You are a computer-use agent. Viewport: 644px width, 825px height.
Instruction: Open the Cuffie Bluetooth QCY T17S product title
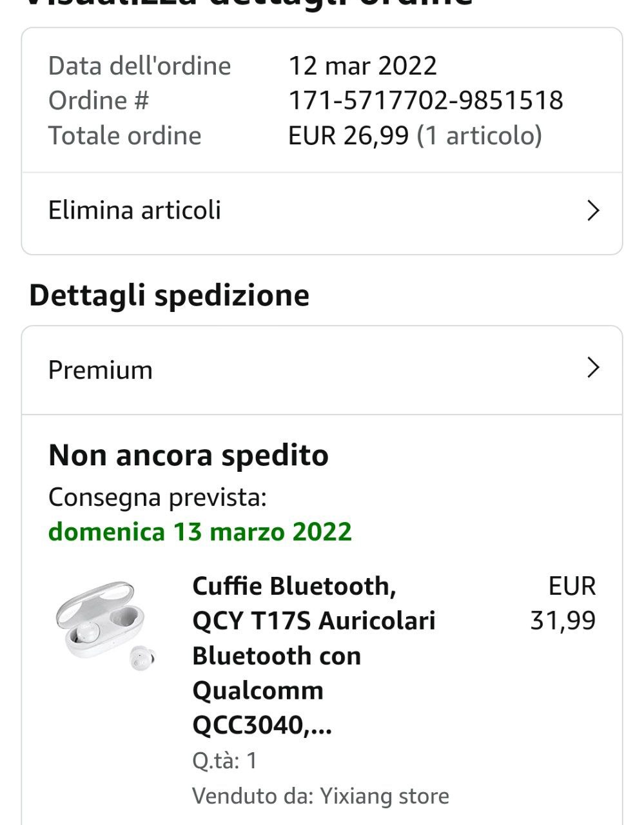coord(314,655)
